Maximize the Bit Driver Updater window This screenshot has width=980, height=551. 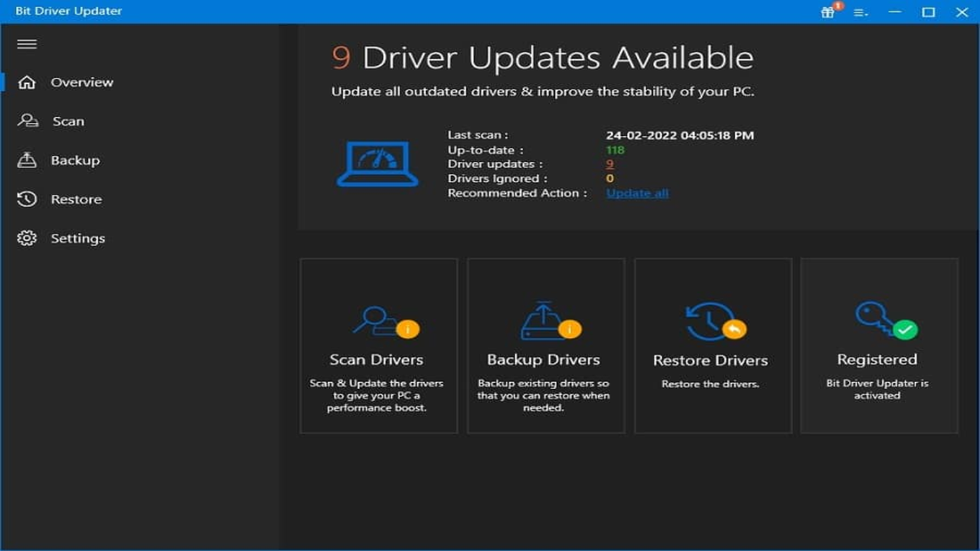click(929, 11)
